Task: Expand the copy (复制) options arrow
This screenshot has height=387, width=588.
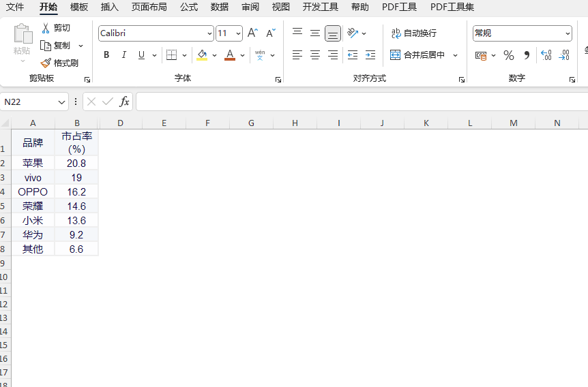Action: (80, 46)
